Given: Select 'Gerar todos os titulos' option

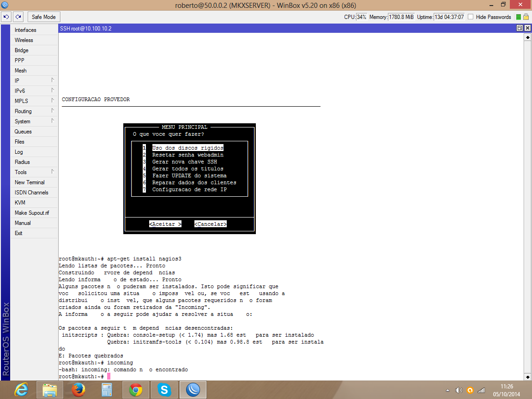Looking at the screenshot, I should [x=187, y=169].
